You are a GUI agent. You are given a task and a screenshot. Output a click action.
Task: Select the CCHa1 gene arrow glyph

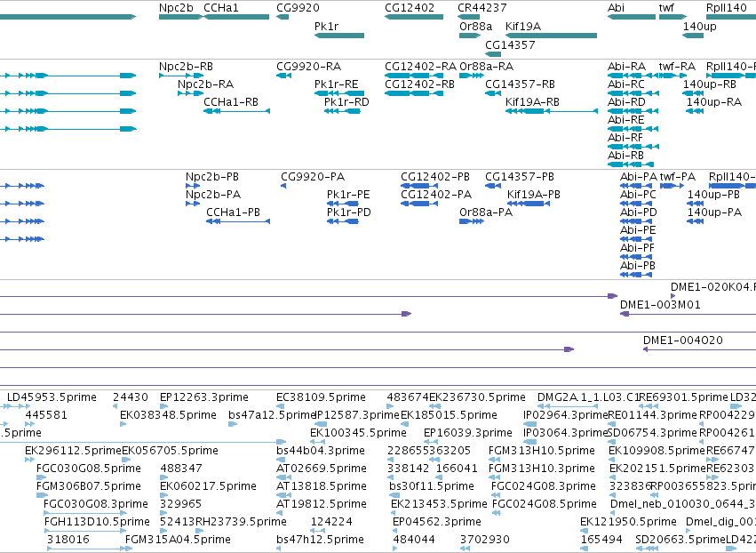click(x=236, y=17)
